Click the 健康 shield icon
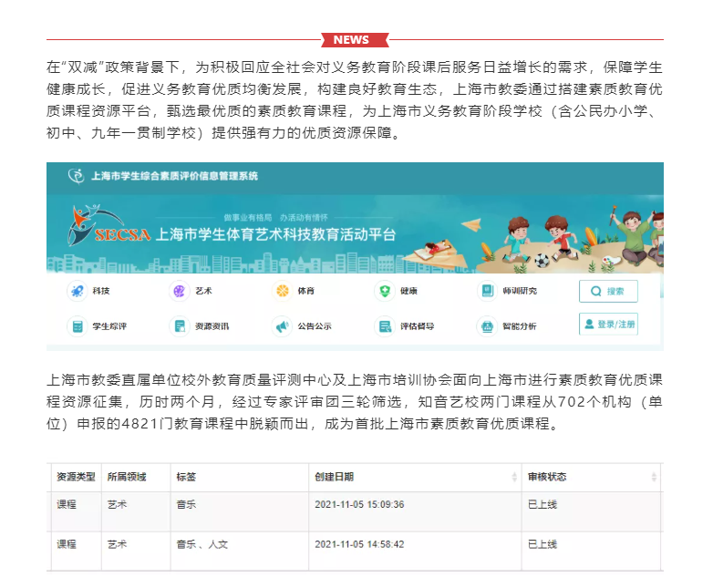 tap(385, 291)
